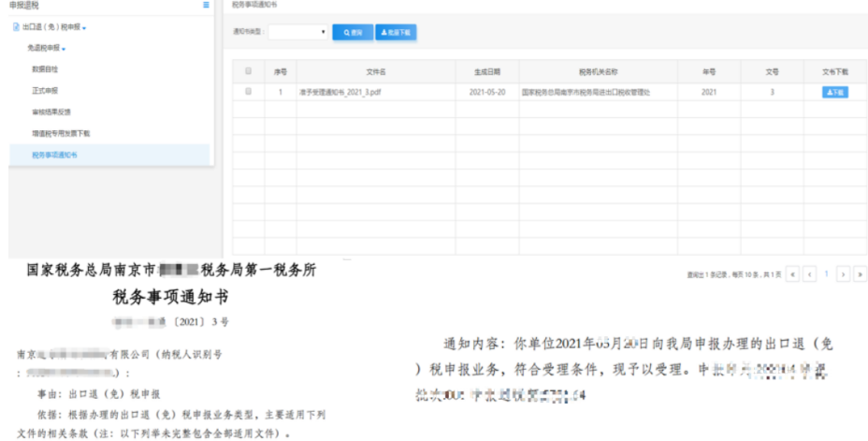Click the document icon beside 出口退(免)税申报
Viewport: 868px width, 441px height.
(x=16, y=27)
